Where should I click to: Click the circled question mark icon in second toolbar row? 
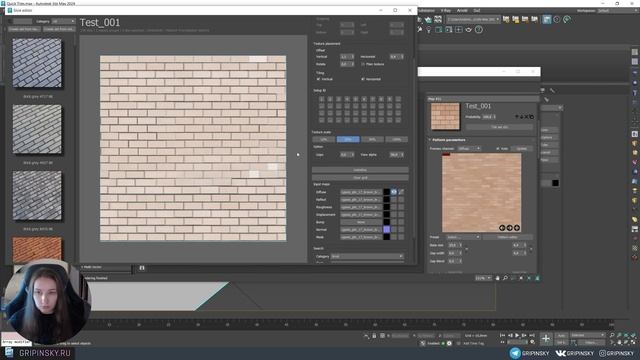click(x=479, y=30)
